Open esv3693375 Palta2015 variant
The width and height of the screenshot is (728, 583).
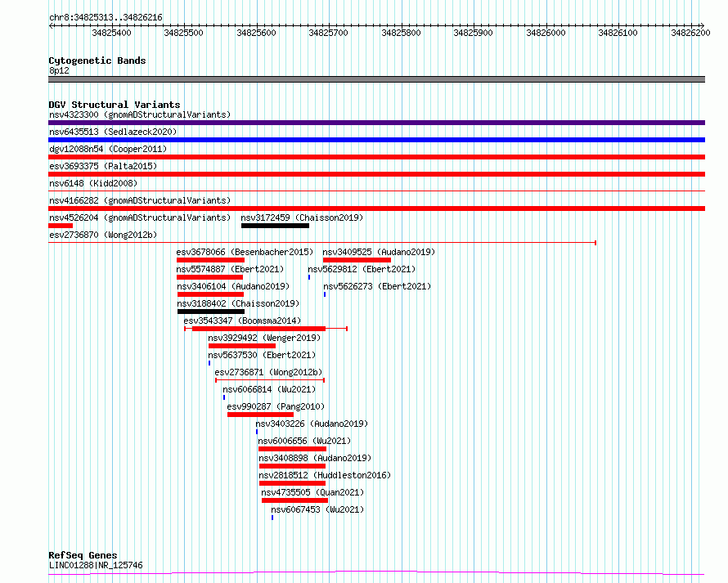[103, 166]
